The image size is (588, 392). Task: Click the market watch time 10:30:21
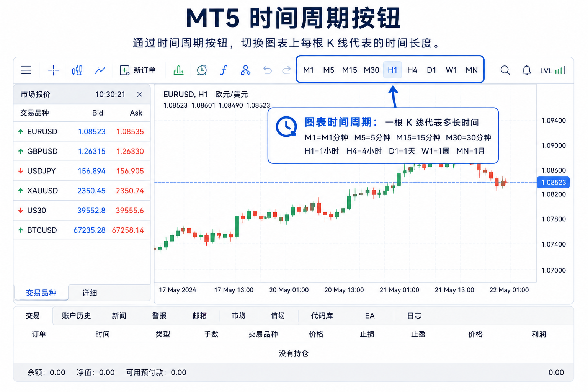pyautogui.click(x=110, y=95)
